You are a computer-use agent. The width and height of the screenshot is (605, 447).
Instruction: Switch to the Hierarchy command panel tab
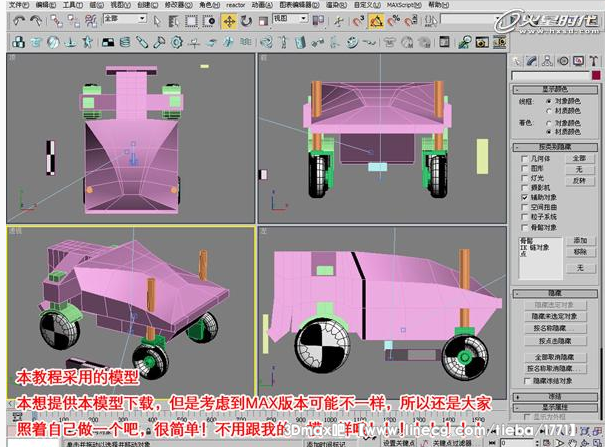(x=547, y=61)
